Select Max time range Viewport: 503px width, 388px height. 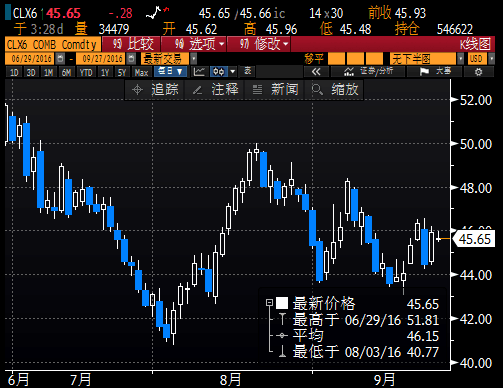tap(141, 72)
